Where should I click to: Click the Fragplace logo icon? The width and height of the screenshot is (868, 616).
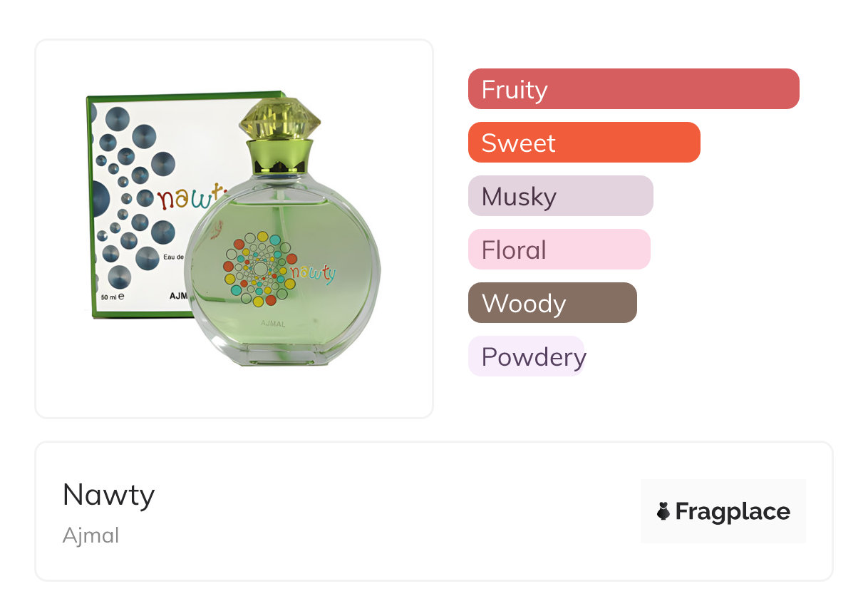tap(663, 511)
